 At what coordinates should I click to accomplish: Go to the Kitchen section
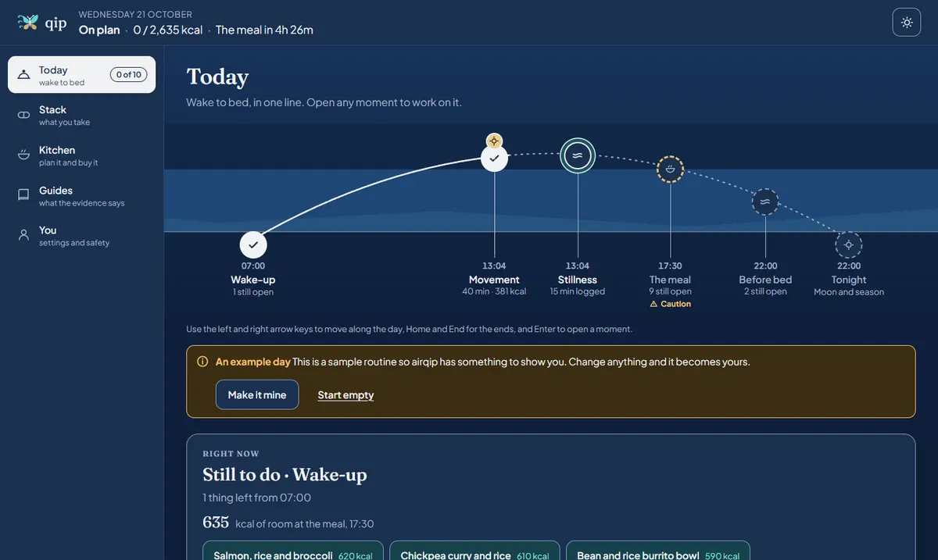click(82, 155)
